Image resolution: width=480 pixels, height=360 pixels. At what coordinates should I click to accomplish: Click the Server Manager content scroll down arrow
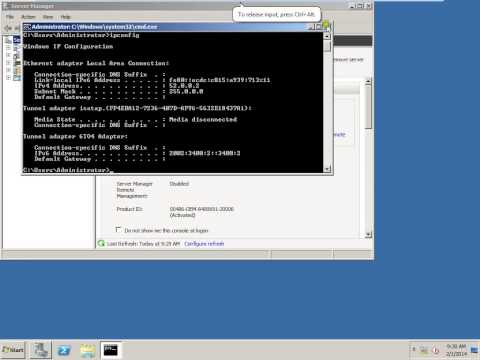point(368,235)
